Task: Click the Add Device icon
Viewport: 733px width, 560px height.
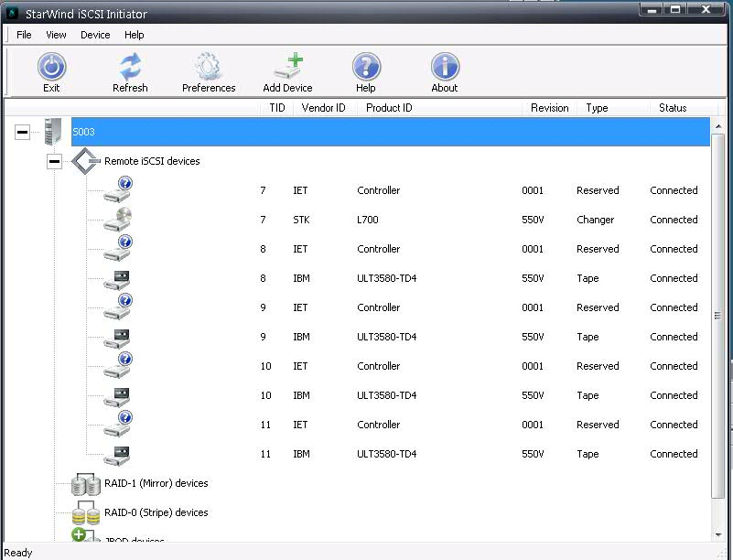Action: point(288,65)
